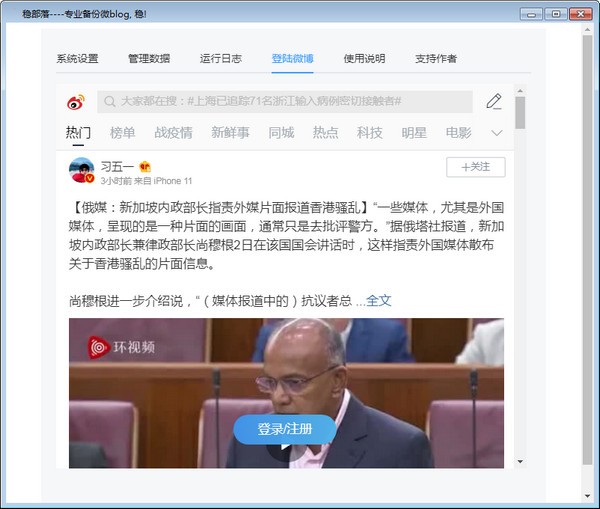Click the search magnifier icon
Screen dimensions: 600x509
108,101
